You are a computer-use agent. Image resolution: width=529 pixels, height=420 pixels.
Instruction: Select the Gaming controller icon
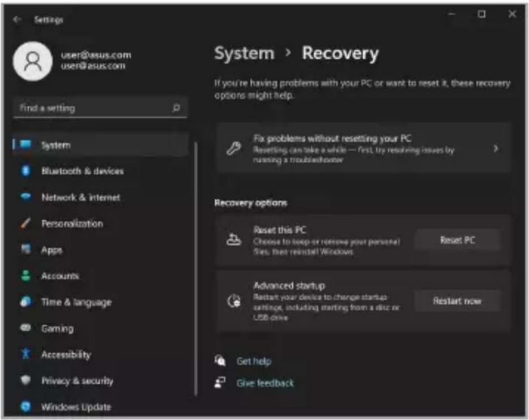25,328
